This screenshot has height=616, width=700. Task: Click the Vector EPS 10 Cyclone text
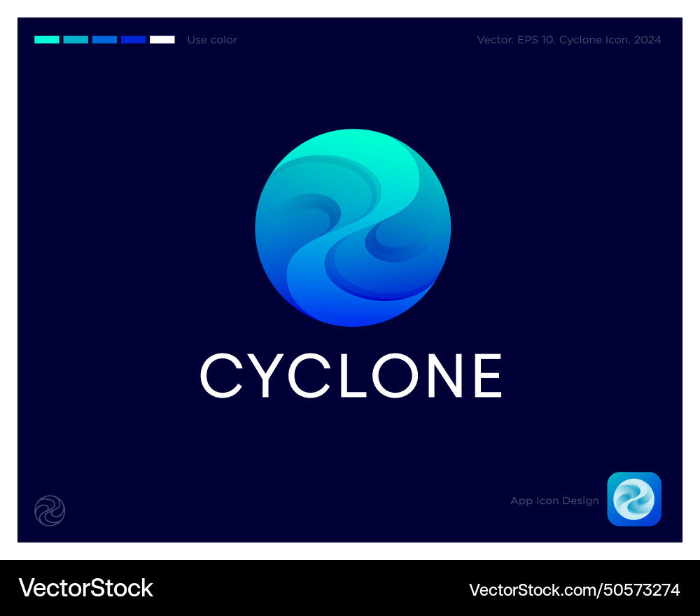570,40
